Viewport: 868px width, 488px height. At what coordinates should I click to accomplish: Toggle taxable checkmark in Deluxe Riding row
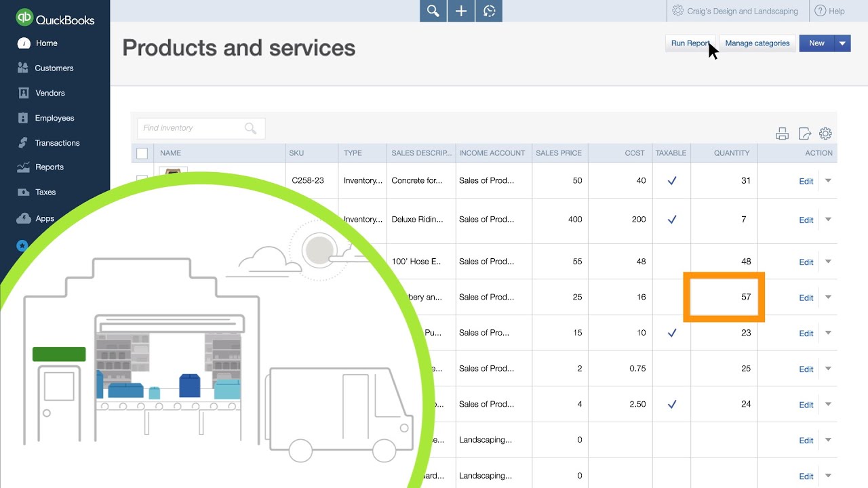672,220
